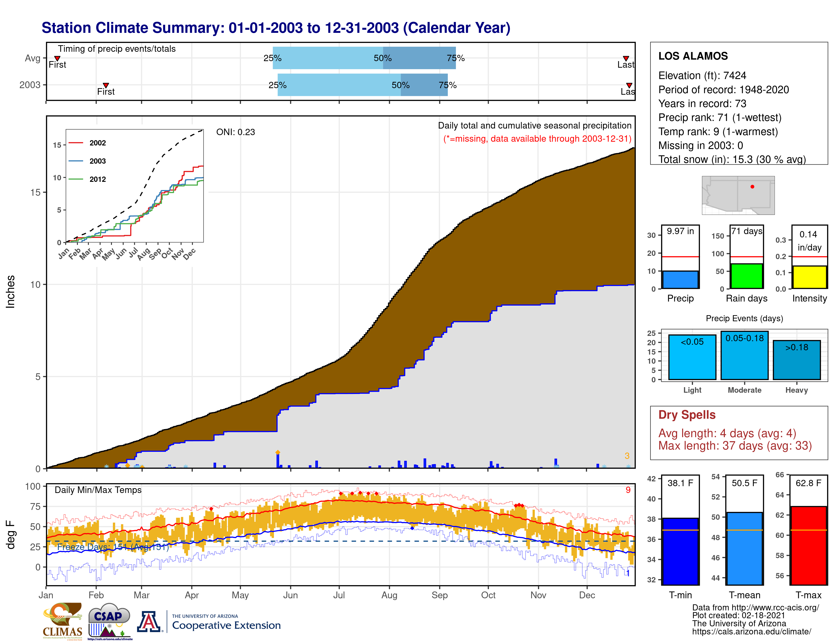Click the state map thumbnail

(738, 195)
